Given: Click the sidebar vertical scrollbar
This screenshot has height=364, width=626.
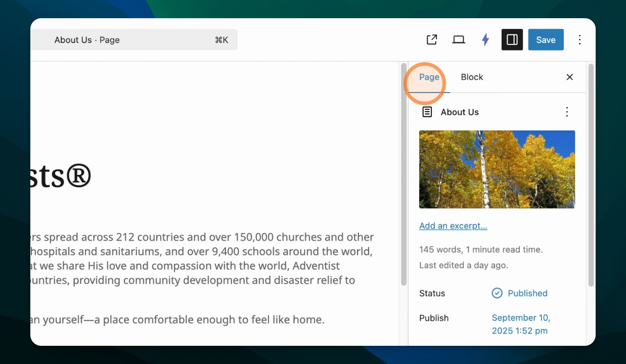Looking at the screenshot, I should click(591, 174).
